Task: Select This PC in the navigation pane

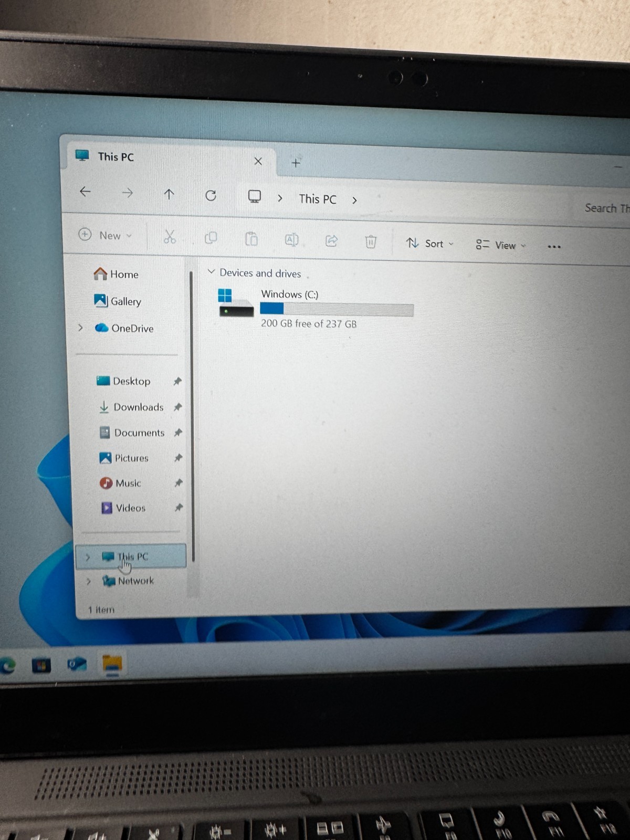Action: tap(131, 556)
